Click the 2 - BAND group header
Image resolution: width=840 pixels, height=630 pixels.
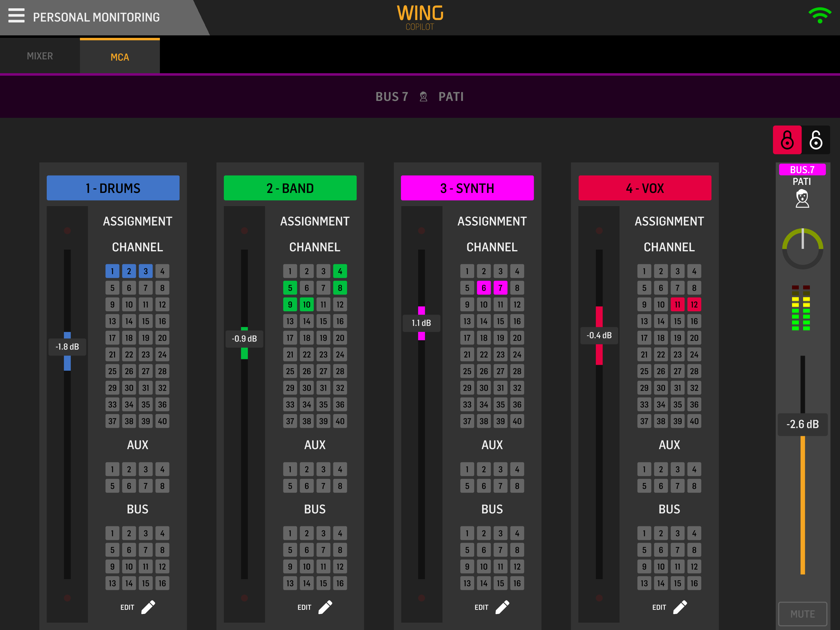pos(290,188)
